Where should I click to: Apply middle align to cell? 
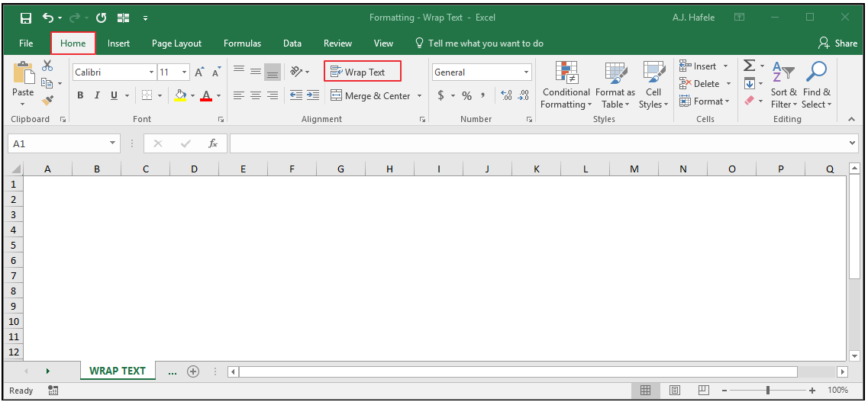pyautogui.click(x=255, y=71)
